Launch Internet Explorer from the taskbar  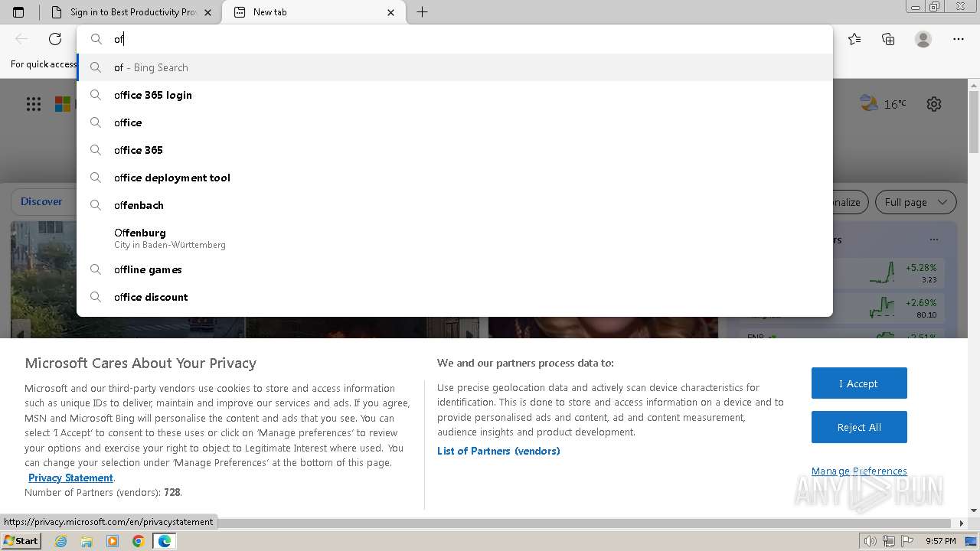click(60, 541)
